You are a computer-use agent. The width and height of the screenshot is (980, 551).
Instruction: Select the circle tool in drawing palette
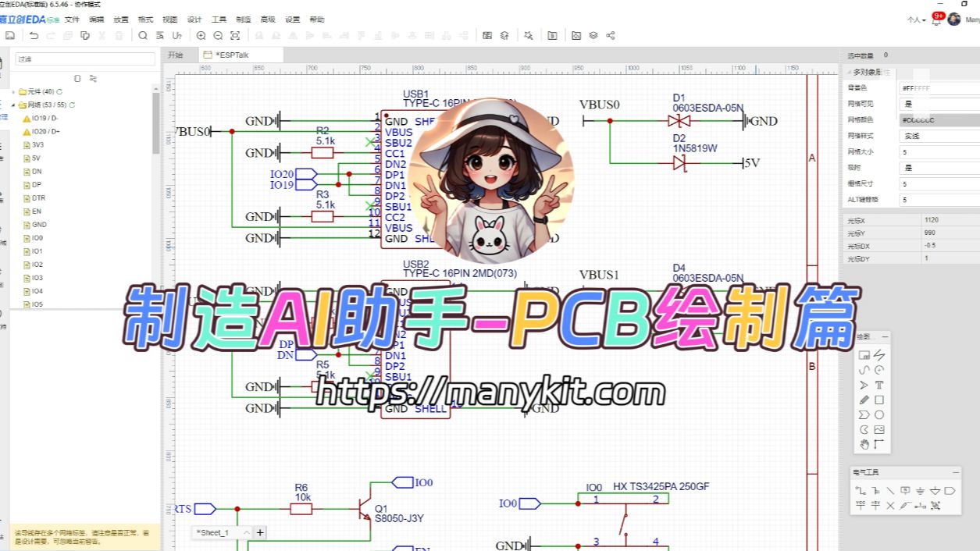click(879, 414)
